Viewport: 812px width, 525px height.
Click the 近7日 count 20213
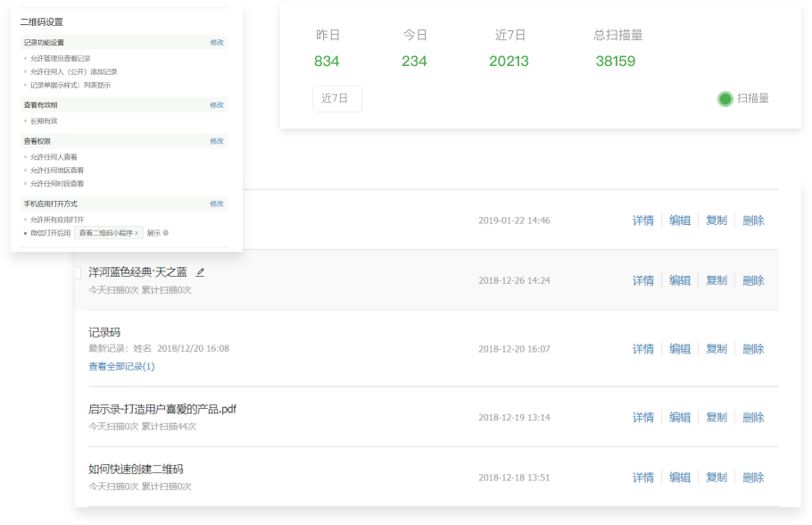coord(509,61)
